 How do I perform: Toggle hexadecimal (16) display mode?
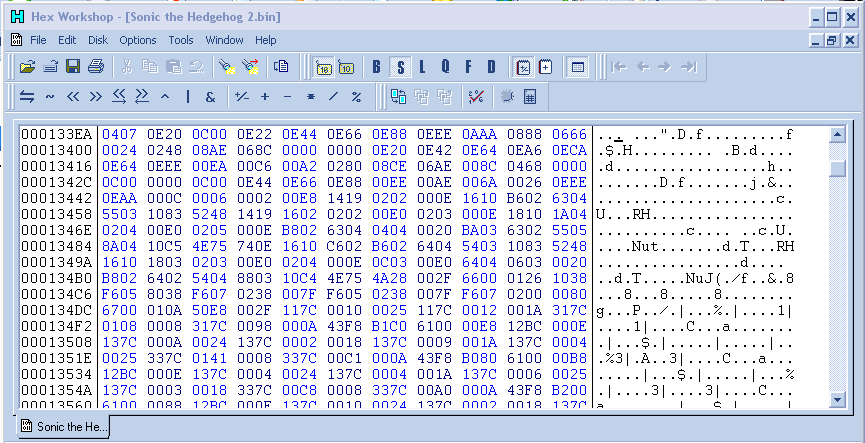(323, 68)
